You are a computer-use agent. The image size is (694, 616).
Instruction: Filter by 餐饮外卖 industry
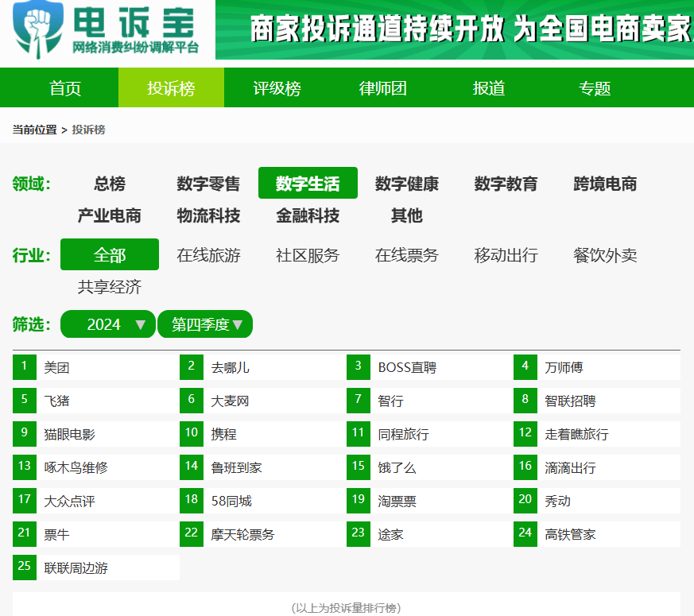605,255
